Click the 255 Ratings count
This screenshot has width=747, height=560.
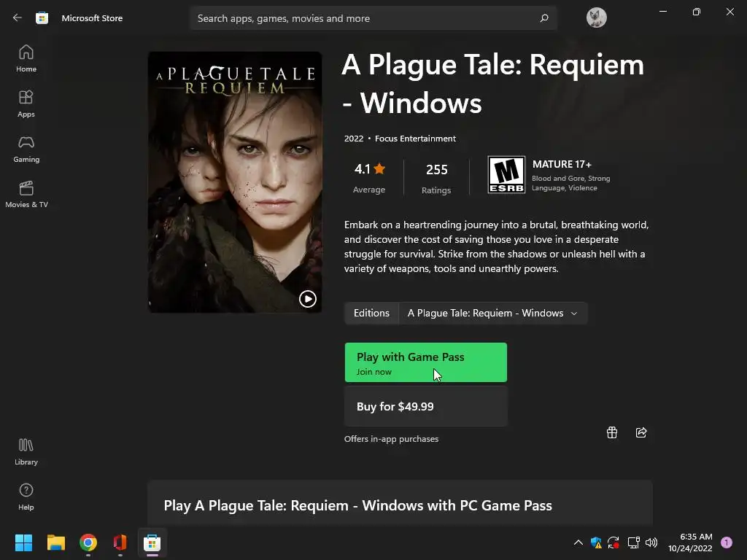(x=436, y=179)
